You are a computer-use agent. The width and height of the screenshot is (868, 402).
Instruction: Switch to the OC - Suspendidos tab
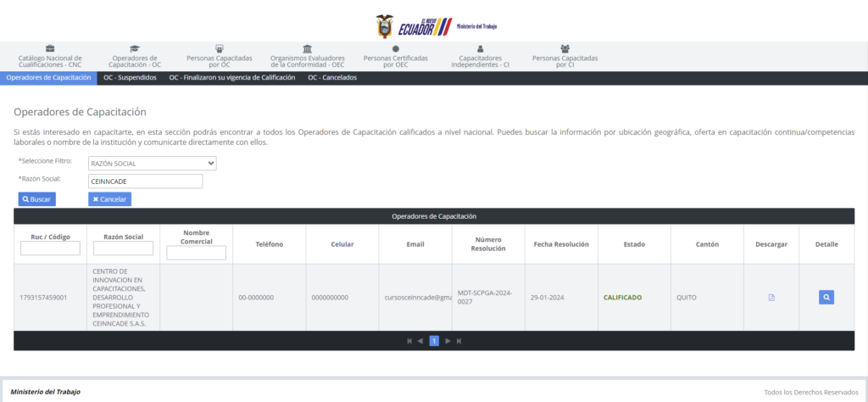pos(130,78)
